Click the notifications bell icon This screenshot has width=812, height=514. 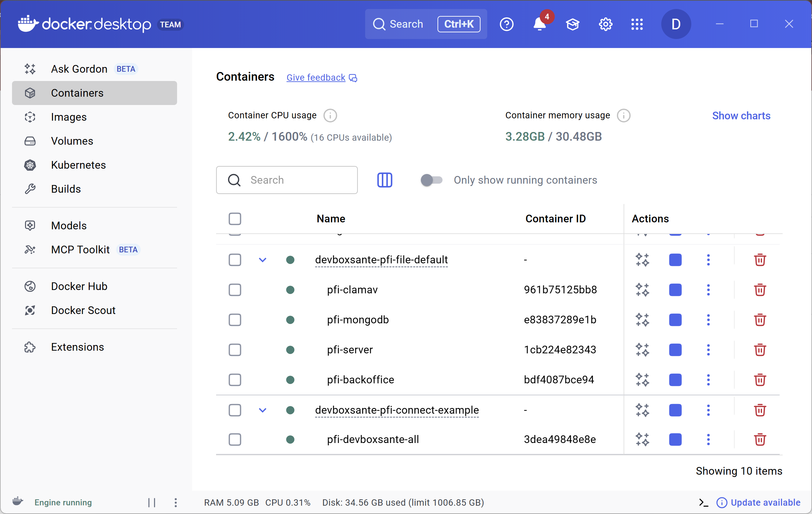[540, 24]
